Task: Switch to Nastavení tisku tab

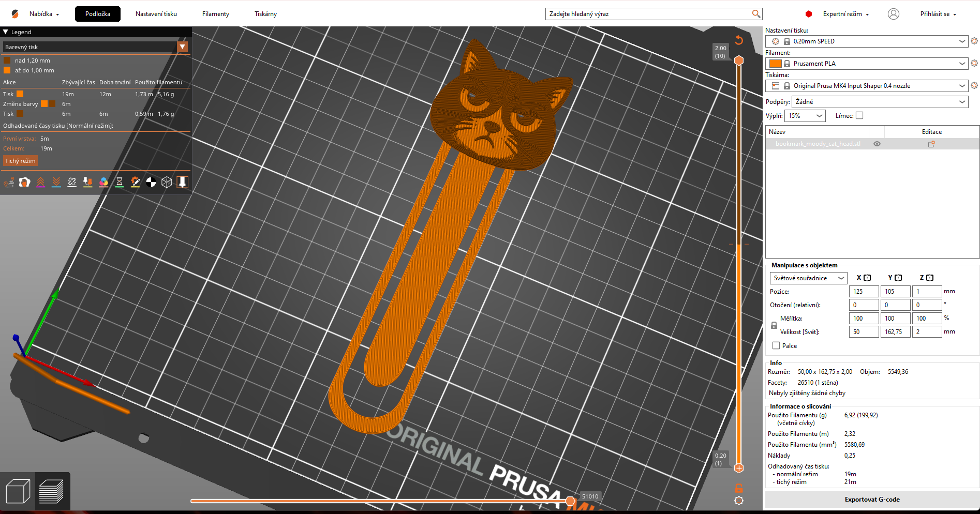Action: click(156, 14)
